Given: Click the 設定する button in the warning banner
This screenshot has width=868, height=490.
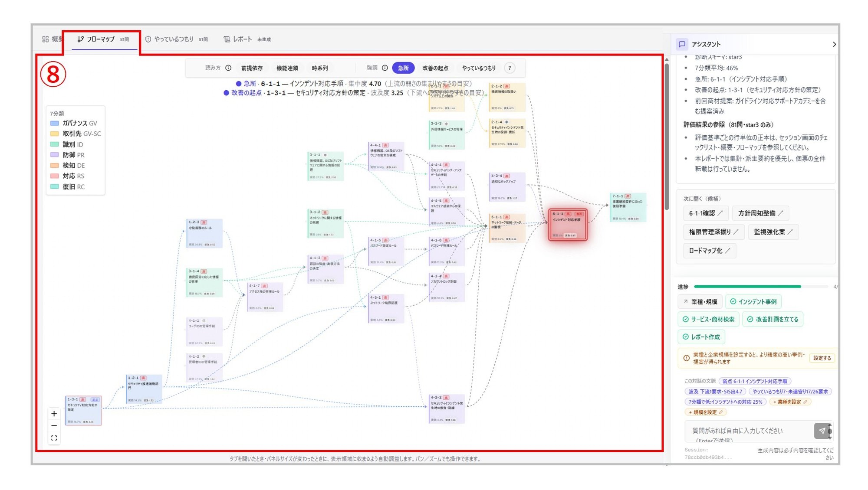Looking at the screenshot, I should (822, 358).
